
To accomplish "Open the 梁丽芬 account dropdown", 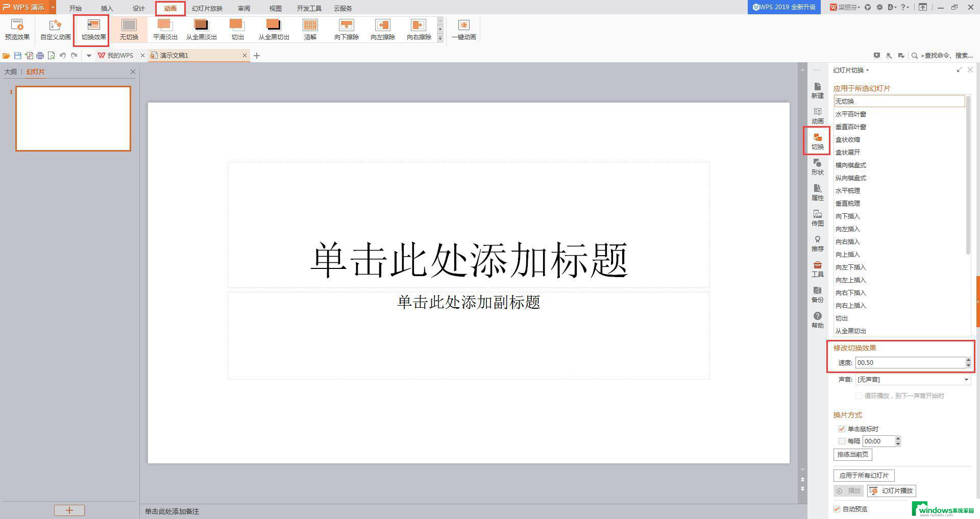I will click(845, 7).
